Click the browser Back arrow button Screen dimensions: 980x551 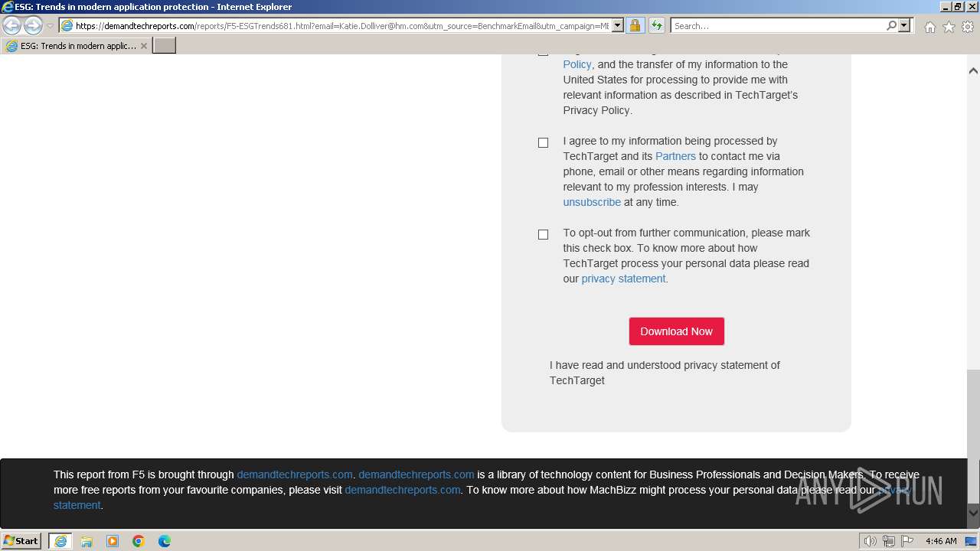point(11,25)
